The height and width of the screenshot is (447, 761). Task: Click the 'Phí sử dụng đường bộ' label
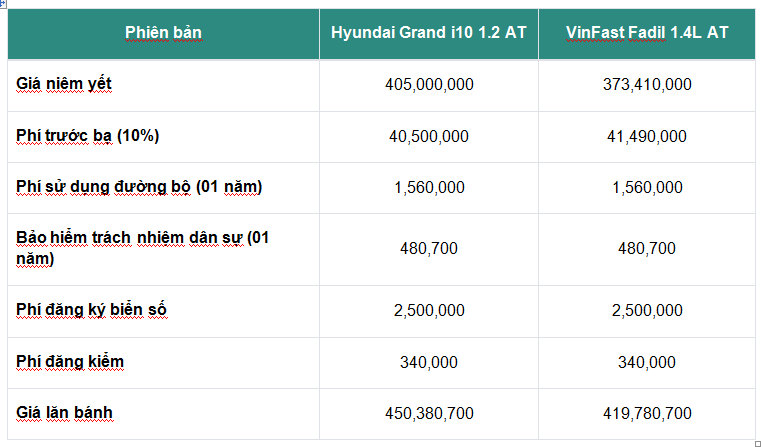(139, 187)
